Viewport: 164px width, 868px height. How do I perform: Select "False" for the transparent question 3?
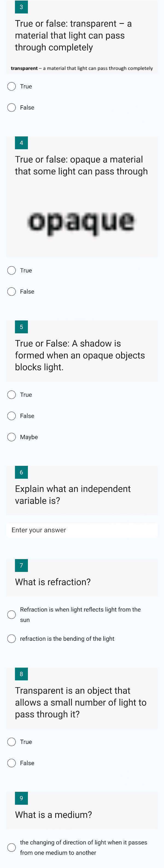tap(11, 108)
